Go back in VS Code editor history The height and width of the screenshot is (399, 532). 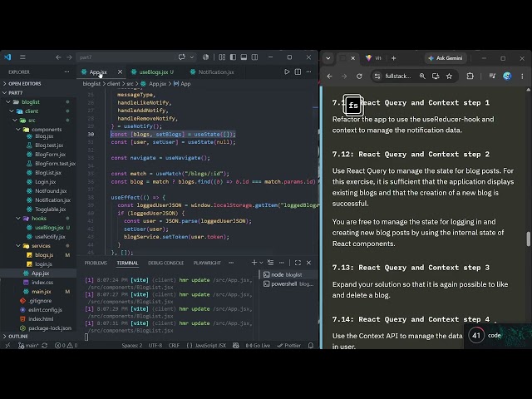pos(58,57)
